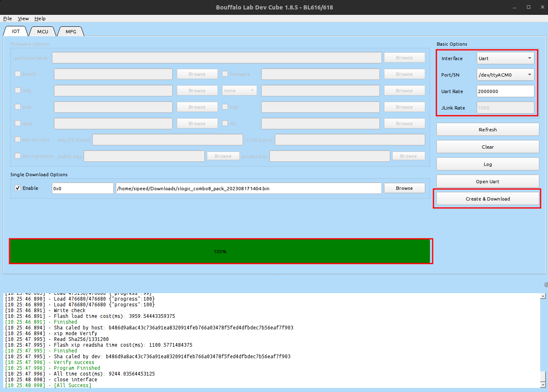Click the Refresh button
This screenshot has height=392, width=548.
pos(487,129)
